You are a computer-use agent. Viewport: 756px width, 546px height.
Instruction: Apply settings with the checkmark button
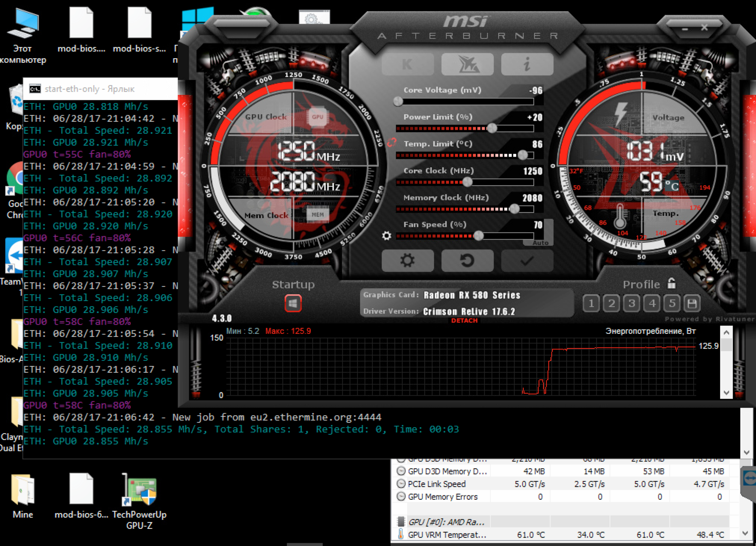527,260
